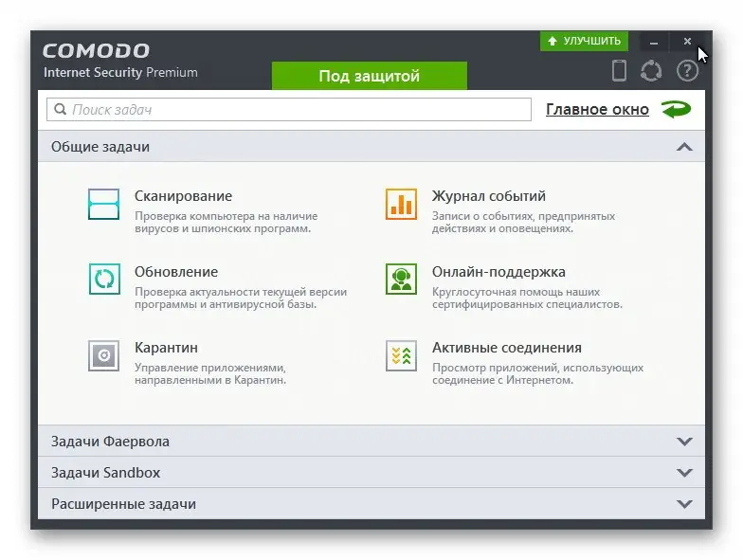Open the Задачи Фаервола section header
The width and height of the screenshot is (743, 560).
coord(371,442)
